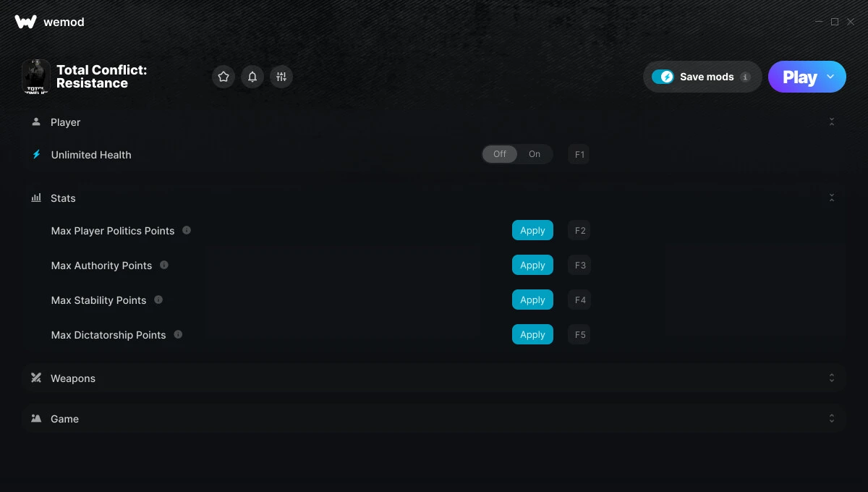
Task: Open the mod settings sliders icon
Action: pyautogui.click(x=281, y=77)
